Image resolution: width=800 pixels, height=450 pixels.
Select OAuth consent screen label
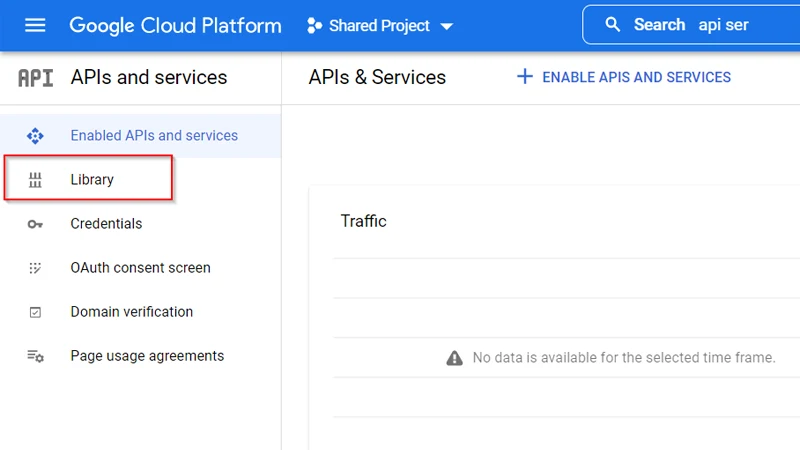(140, 268)
